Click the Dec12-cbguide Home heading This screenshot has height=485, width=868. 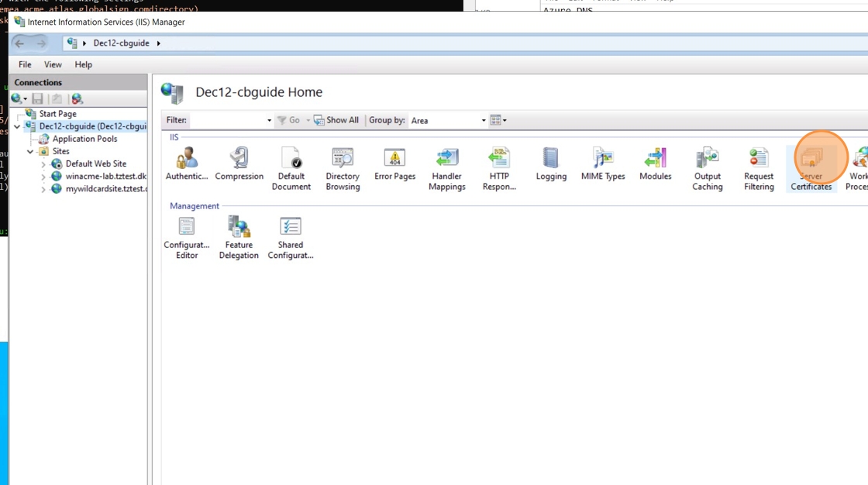259,92
